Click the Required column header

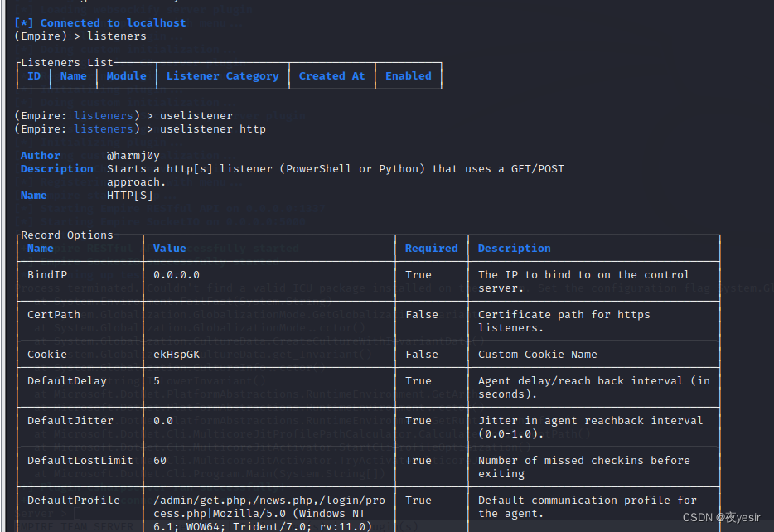(x=432, y=249)
